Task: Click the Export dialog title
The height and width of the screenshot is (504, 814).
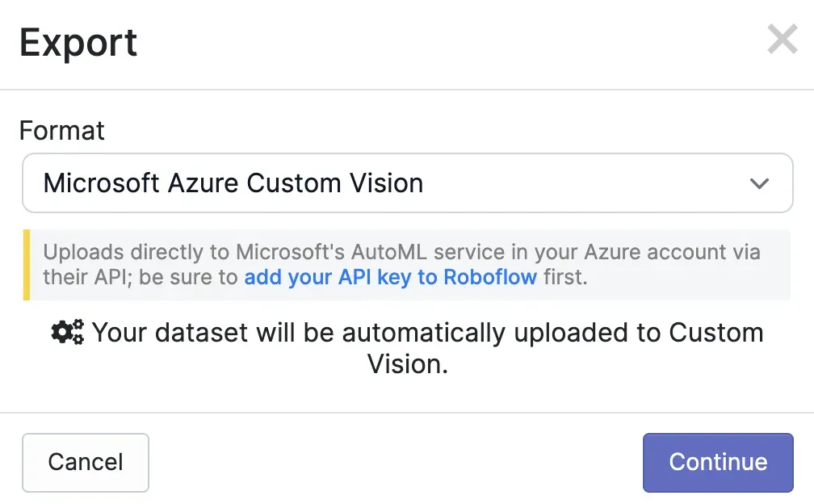Action: point(78,42)
